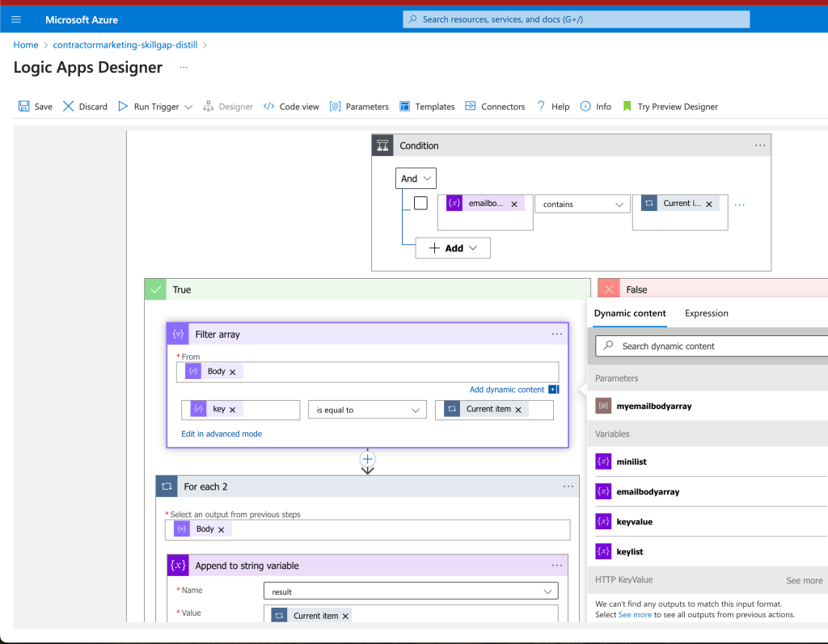Click the Filter array header icon
Screen dimensions: 828x644
(178, 335)
